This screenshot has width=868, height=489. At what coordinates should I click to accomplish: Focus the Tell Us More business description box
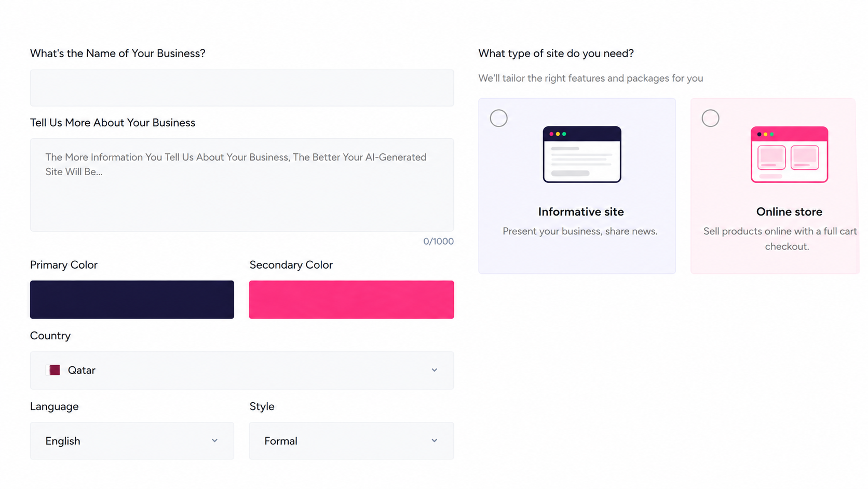click(242, 184)
